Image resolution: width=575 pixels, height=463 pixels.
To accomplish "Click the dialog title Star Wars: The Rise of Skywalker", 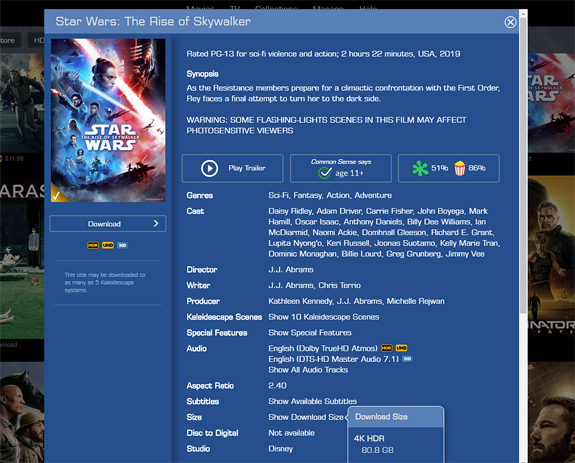I will pos(153,21).
